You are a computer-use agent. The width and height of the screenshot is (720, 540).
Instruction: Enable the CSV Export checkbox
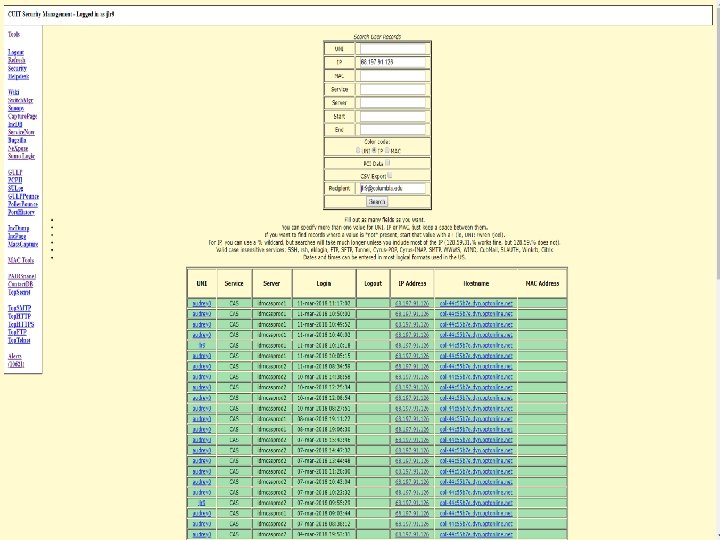(x=389, y=175)
